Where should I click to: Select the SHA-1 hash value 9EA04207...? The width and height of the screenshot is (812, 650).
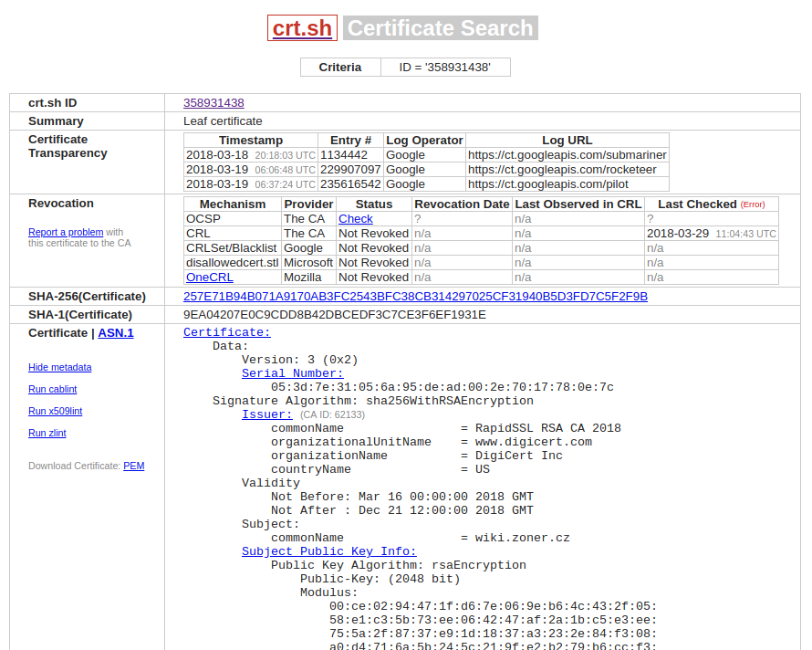click(335, 315)
